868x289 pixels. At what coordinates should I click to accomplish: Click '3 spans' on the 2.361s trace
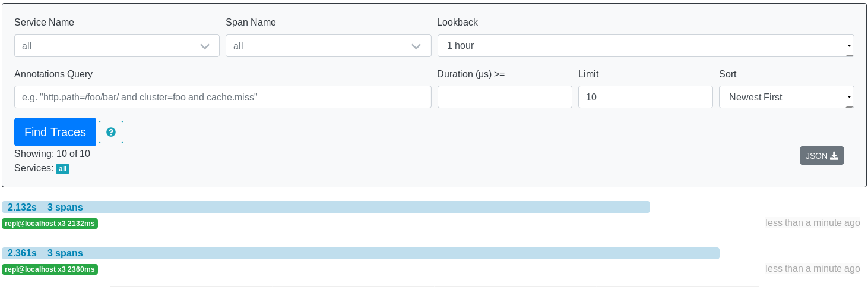[x=65, y=253]
